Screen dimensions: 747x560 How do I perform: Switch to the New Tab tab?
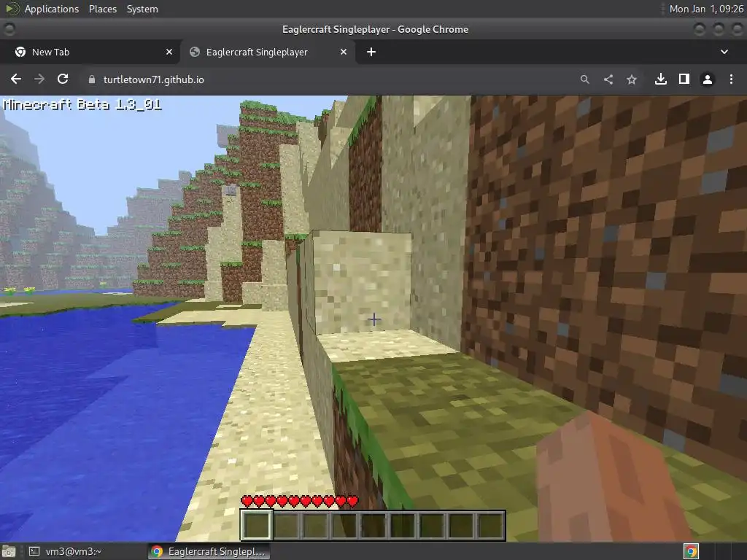(x=90, y=52)
